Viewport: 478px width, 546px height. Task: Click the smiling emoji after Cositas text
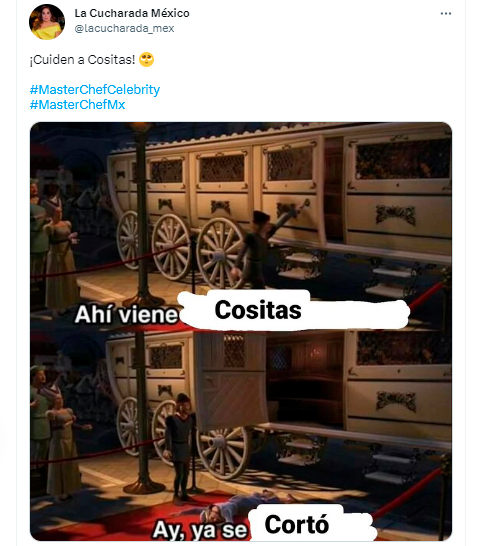(x=146, y=60)
